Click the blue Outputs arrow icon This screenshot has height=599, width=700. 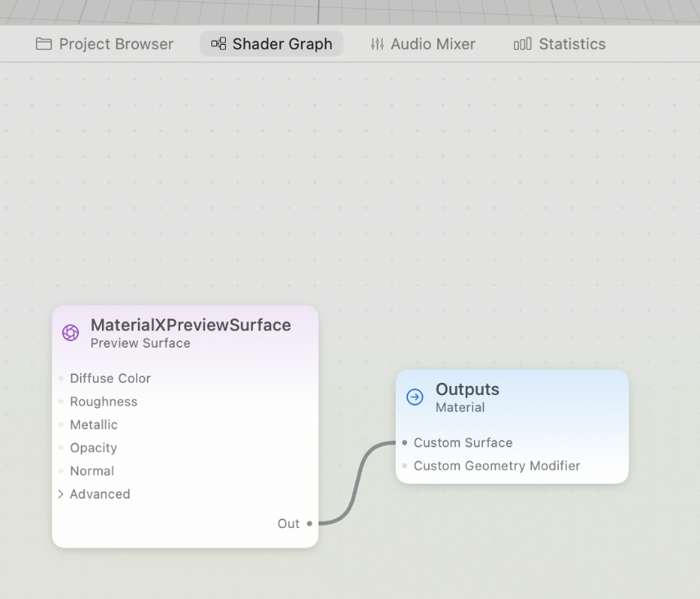(x=414, y=397)
